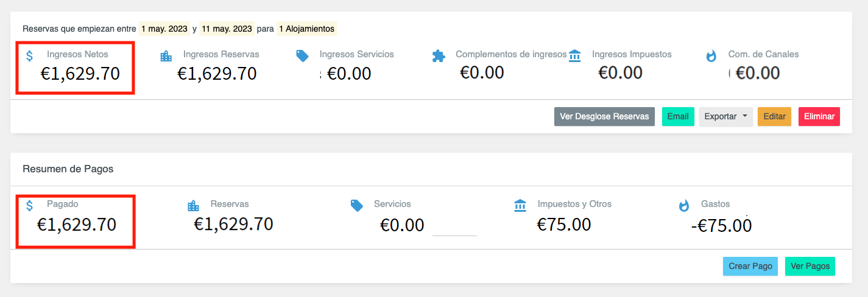Image resolution: width=868 pixels, height=297 pixels.
Task: Click the flame icon beside Gastos
Action: point(684,206)
